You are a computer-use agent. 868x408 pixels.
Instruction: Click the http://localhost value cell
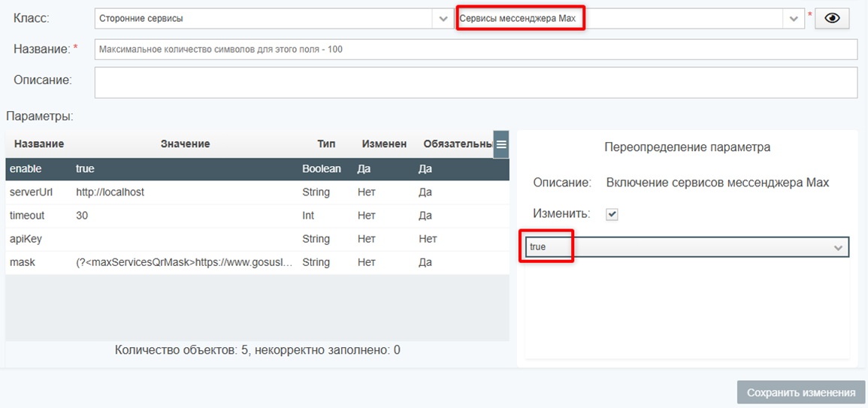coord(110,192)
